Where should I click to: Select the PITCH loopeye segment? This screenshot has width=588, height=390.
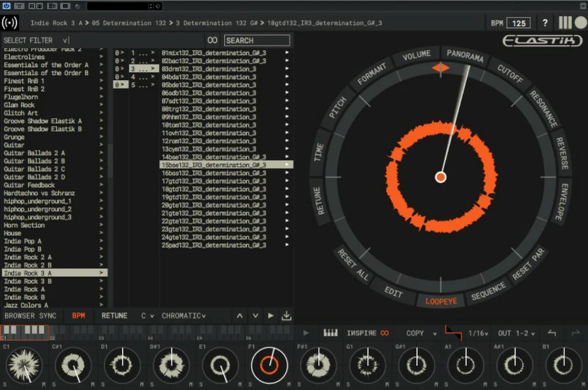[338, 107]
